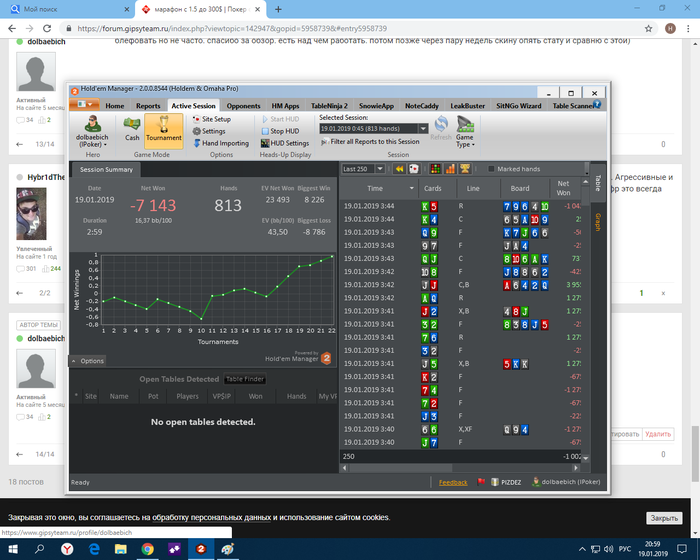Open Hand Importing option
The image size is (700, 560).
(221, 143)
